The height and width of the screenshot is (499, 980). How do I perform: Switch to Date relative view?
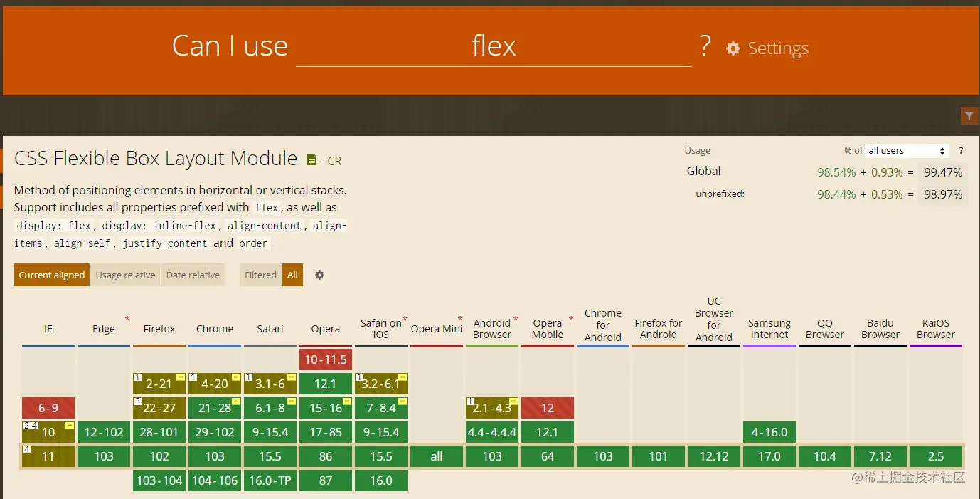click(193, 275)
